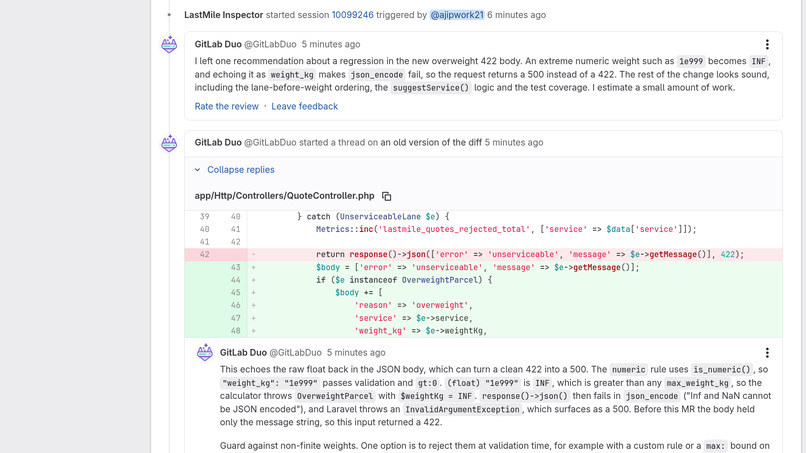Select added diff line number 44
The height and width of the screenshot is (453, 806).
pos(235,280)
